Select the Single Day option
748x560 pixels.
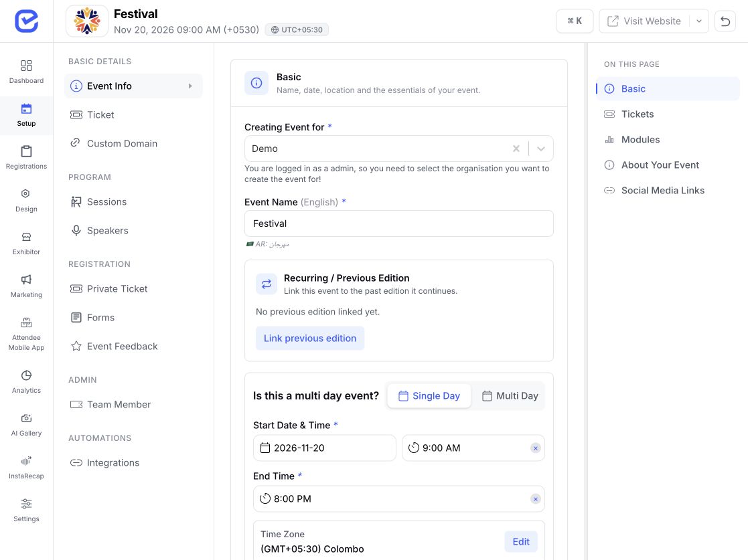point(429,396)
